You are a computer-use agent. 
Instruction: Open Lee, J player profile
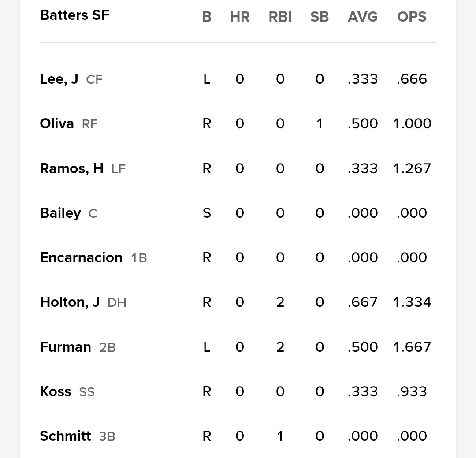coord(59,79)
